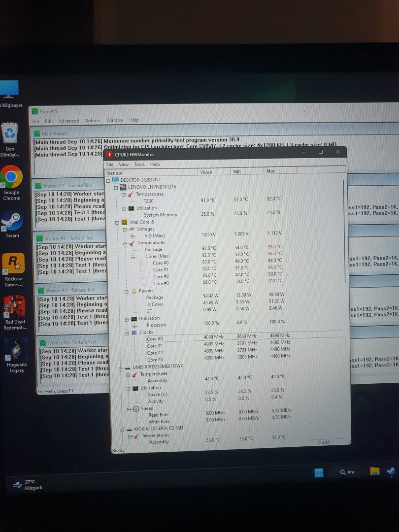Click Worker #1 Torture Test window icon
This screenshot has height=532, width=399.
pyautogui.click(x=38, y=186)
